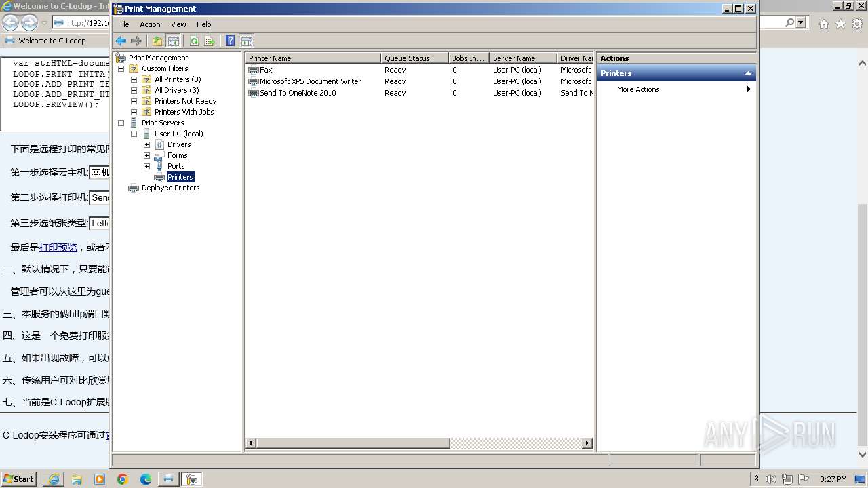Click the Fax printer icon in the list
Image resolution: width=868 pixels, height=488 pixels.
254,70
